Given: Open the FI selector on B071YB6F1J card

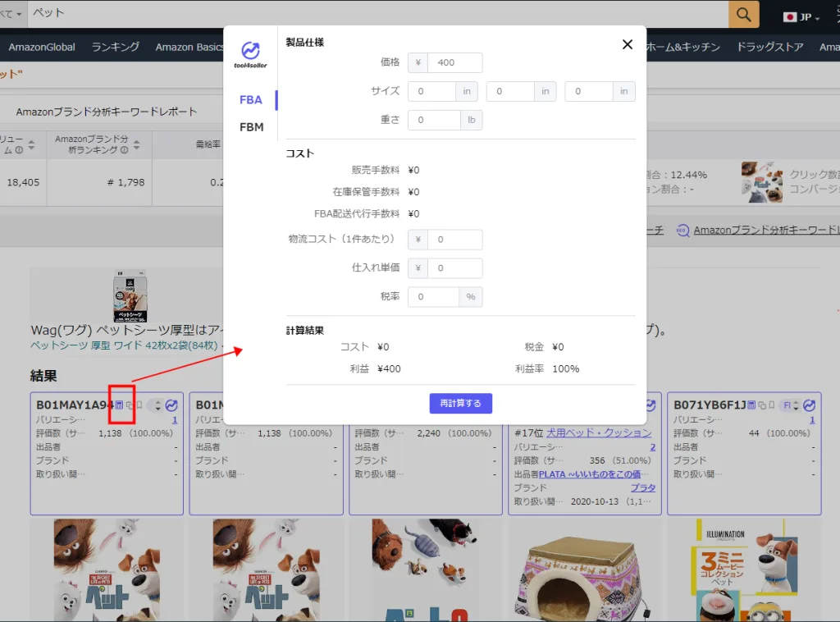Looking at the screenshot, I should (x=791, y=405).
